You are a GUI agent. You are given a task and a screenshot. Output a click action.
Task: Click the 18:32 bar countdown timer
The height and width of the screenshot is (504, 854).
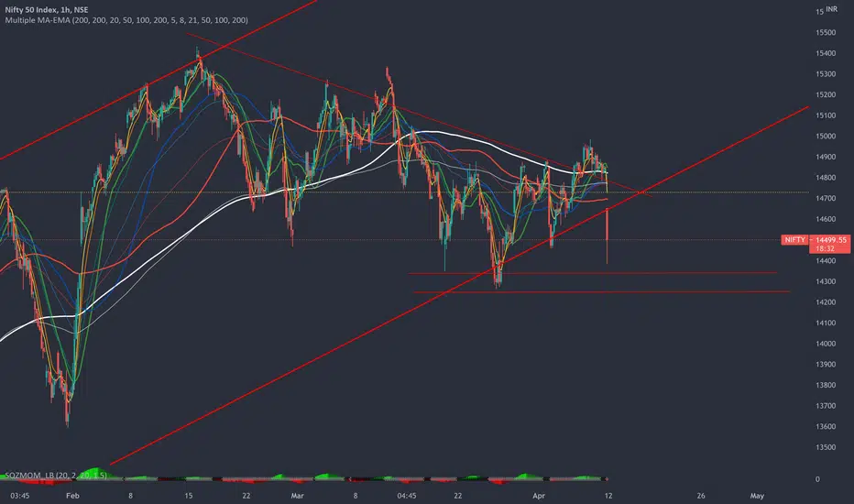coord(825,248)
